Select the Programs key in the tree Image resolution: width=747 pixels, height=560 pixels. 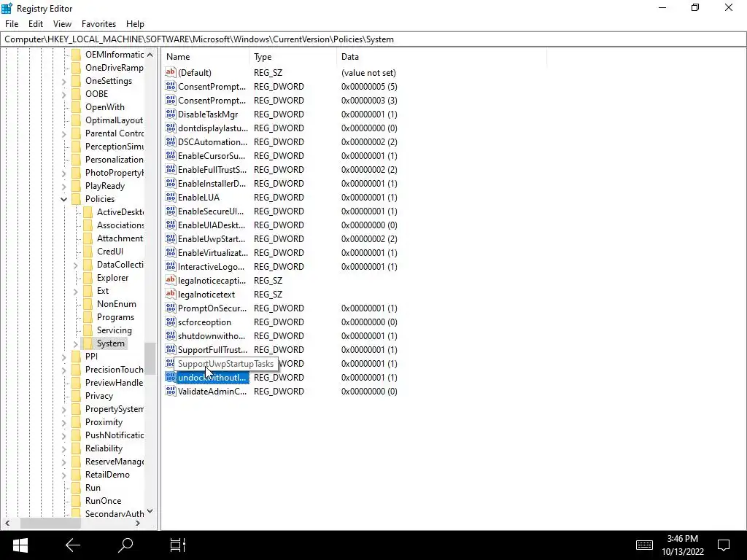115,317
